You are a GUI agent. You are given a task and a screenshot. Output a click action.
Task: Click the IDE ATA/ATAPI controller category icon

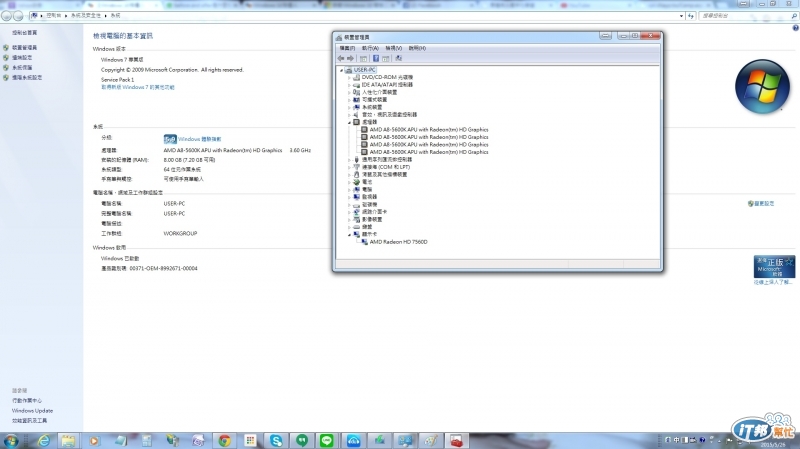(357, 85)
